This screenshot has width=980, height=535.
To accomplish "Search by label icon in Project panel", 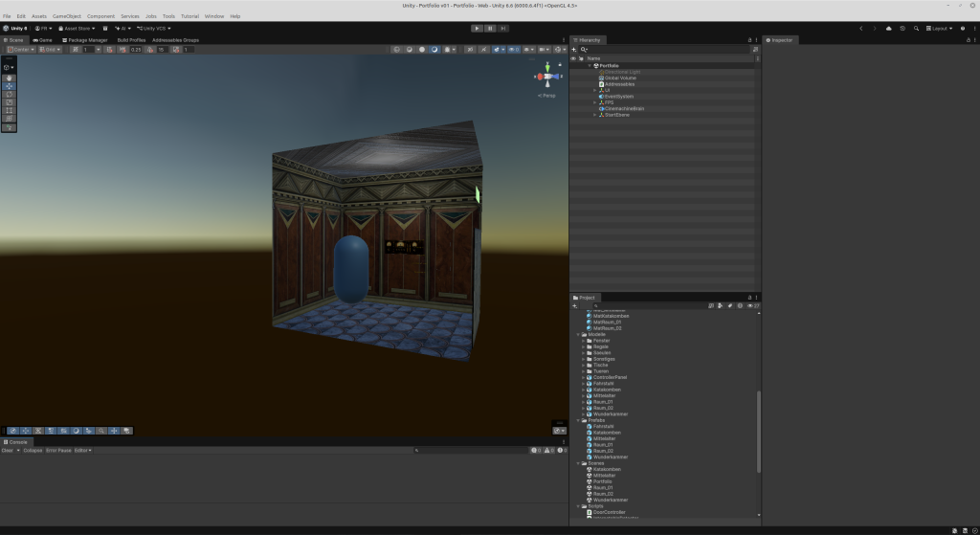I will coord(730,305).
